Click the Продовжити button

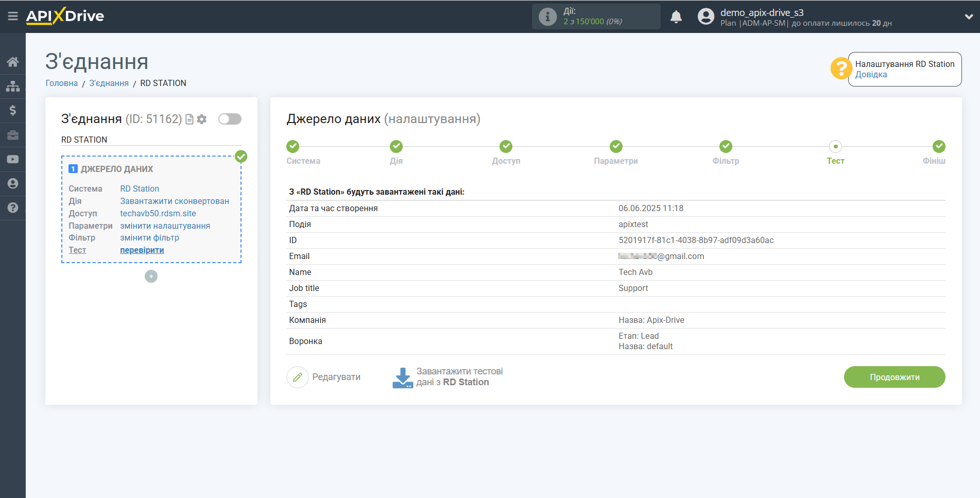895,377
